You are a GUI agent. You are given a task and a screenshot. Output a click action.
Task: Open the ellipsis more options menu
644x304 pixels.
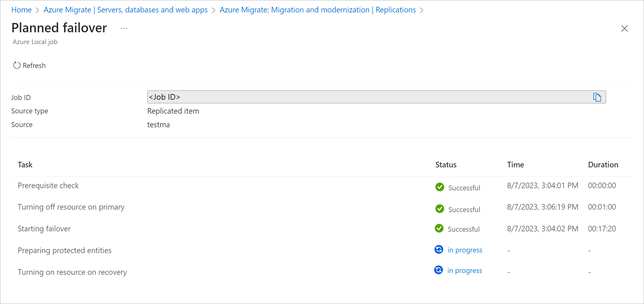[x=124, y=29]
